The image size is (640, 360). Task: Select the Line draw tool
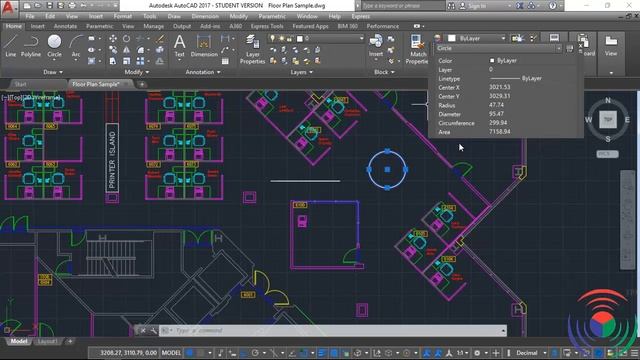tap(11, 46)
